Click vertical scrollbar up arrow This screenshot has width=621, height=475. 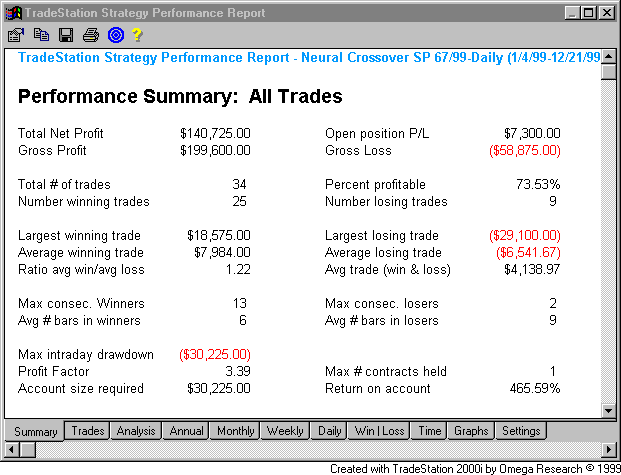[x=609, y=57]
